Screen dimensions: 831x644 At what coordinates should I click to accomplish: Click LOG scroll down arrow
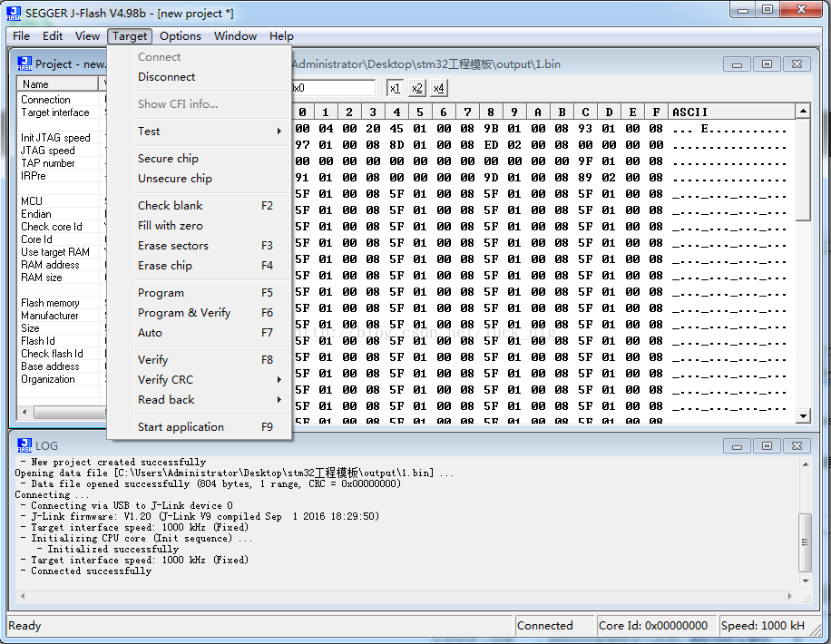(x=805, y=581)
